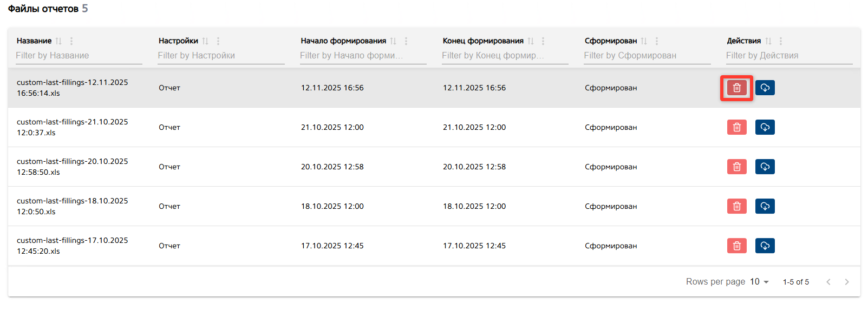The height and width of the screenshot is (310, 868).
Task: Delete report custom-last-fillings-20.10.2025
Action: 736,167
